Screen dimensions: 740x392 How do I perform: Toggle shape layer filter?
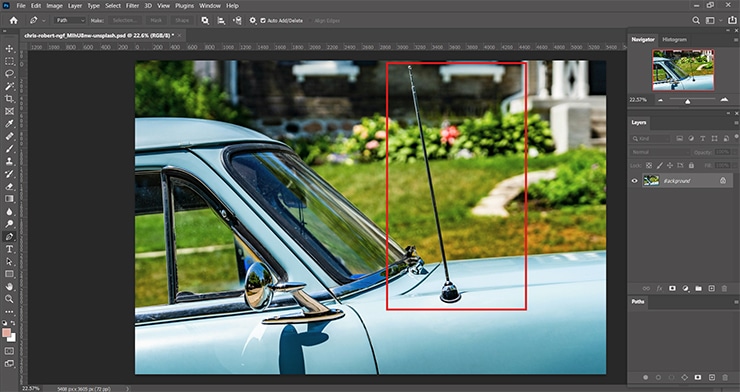pyautogui.click(x=714, y=138)
